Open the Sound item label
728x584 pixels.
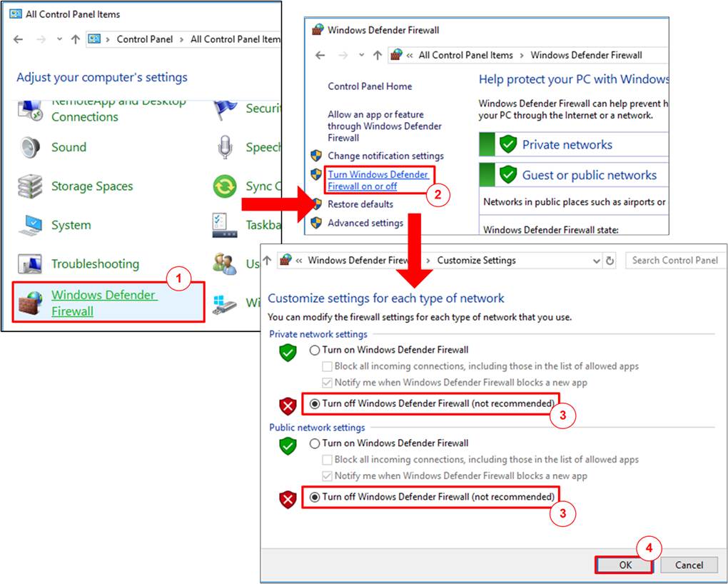(69, 147)
